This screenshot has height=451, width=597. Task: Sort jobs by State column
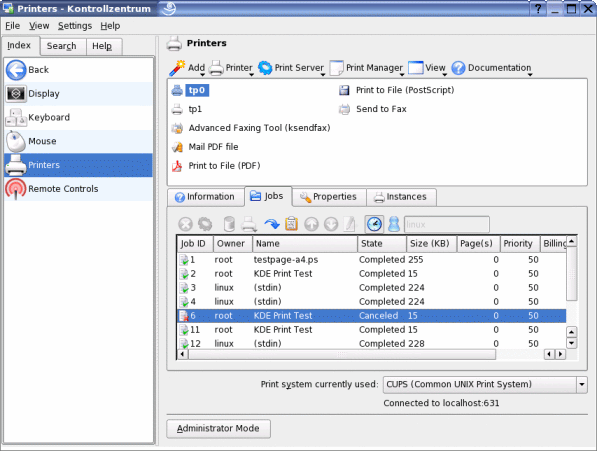[382, 244]
